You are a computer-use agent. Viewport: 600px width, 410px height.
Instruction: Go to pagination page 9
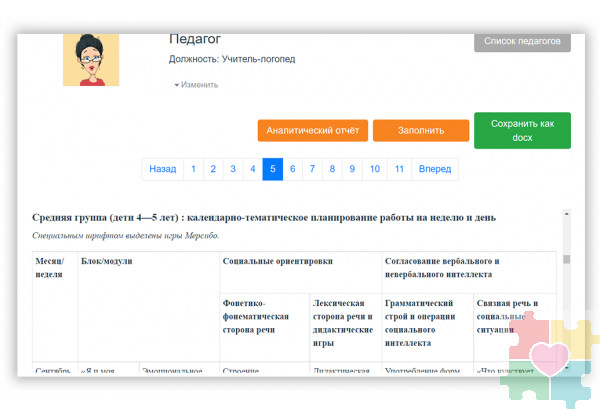(351, 169)
